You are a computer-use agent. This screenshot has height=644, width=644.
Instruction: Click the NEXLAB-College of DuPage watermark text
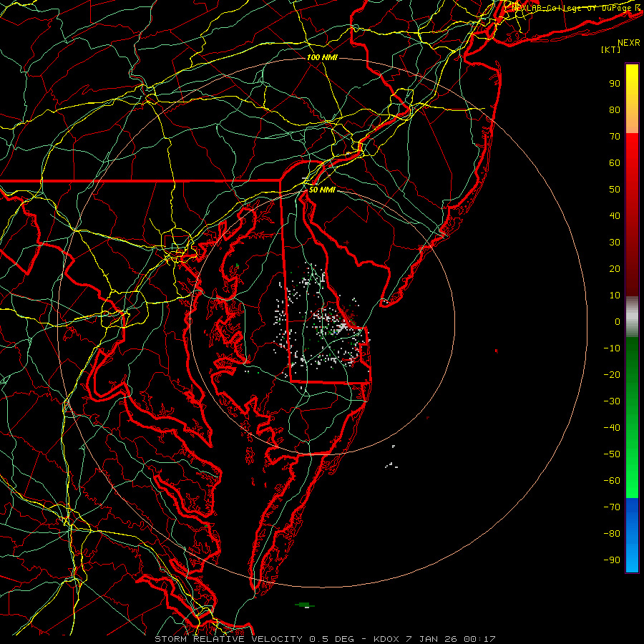click(x=575, y=8)
